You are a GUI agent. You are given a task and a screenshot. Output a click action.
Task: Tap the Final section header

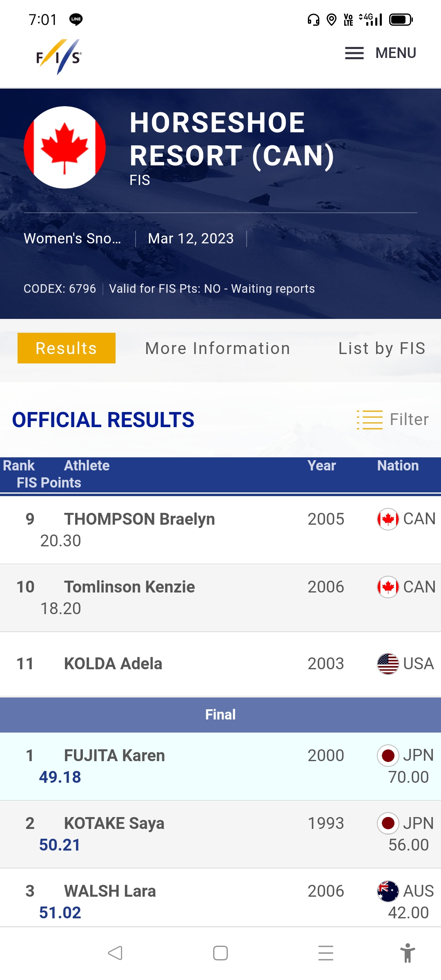[x=220, y=715]
